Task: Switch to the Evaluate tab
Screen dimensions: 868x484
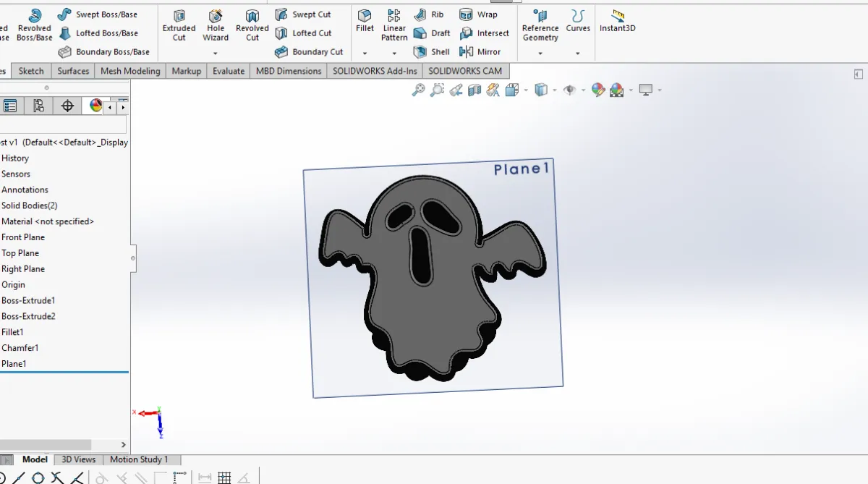Action: (229, 71)
